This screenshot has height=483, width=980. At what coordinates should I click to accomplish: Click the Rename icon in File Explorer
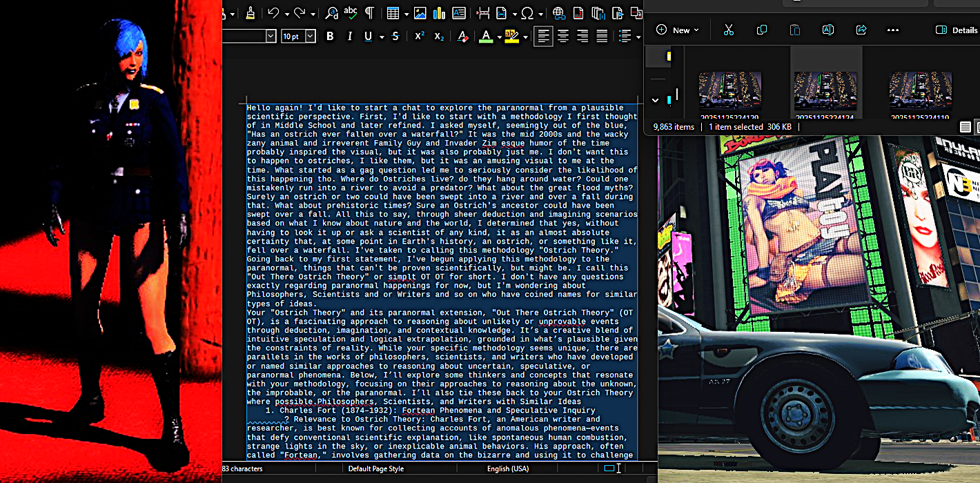tap(828, 30)
